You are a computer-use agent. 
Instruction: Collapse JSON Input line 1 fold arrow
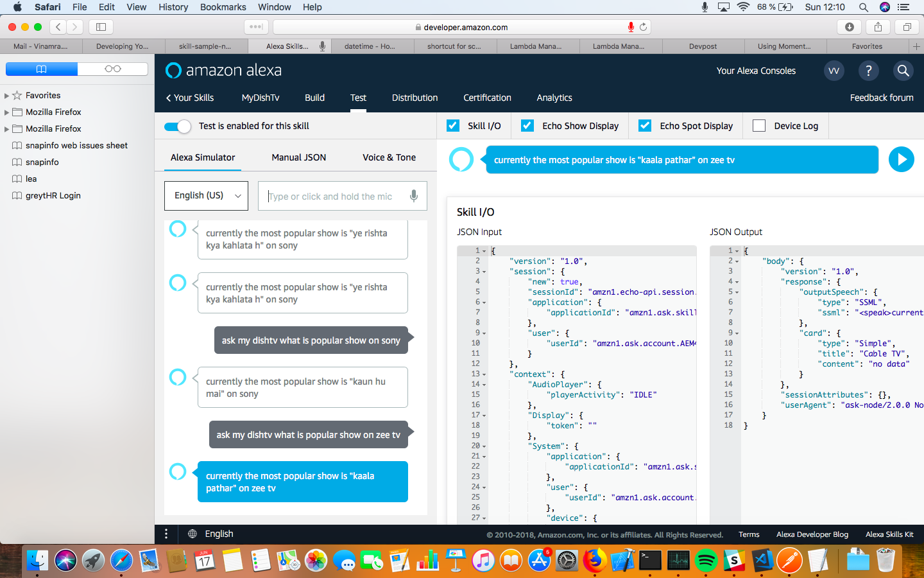484,251
